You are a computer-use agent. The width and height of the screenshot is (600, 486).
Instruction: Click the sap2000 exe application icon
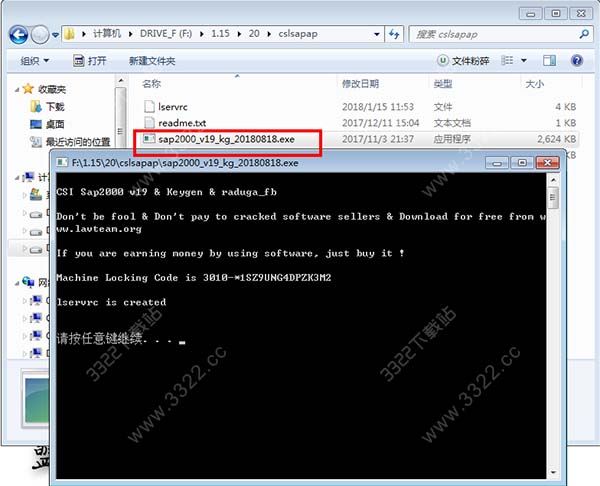[x=149, y=139]
